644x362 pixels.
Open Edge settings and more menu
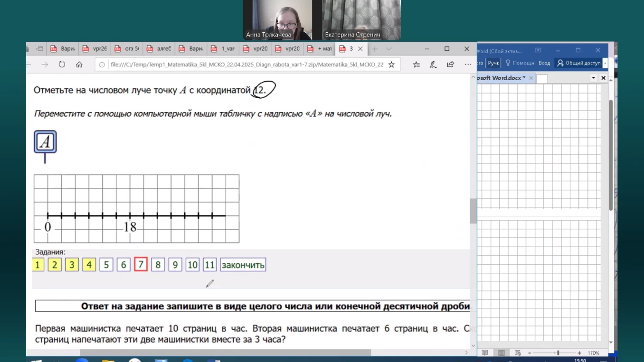click(468, 65)
